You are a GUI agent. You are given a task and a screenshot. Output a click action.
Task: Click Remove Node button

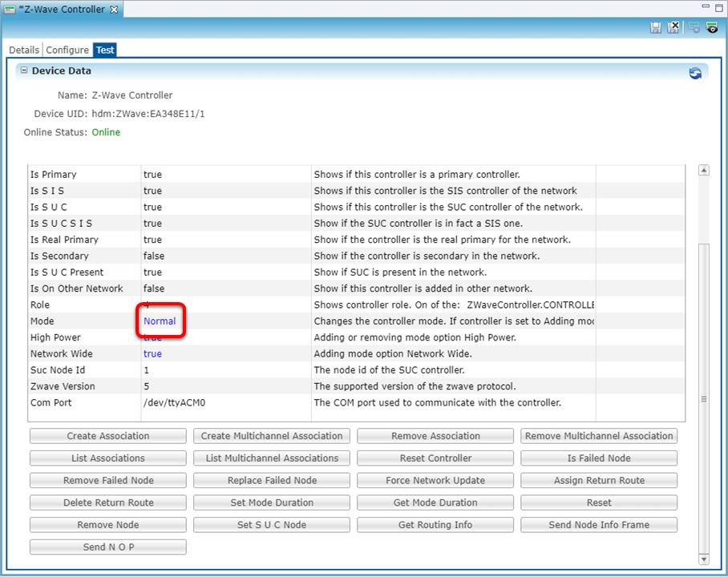tap(108, 525)
